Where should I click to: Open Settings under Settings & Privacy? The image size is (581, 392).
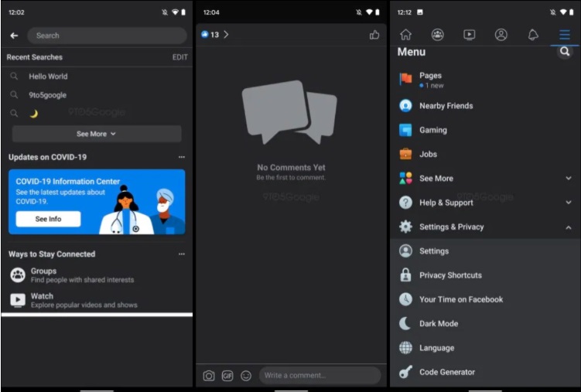(x=485, y=251)
